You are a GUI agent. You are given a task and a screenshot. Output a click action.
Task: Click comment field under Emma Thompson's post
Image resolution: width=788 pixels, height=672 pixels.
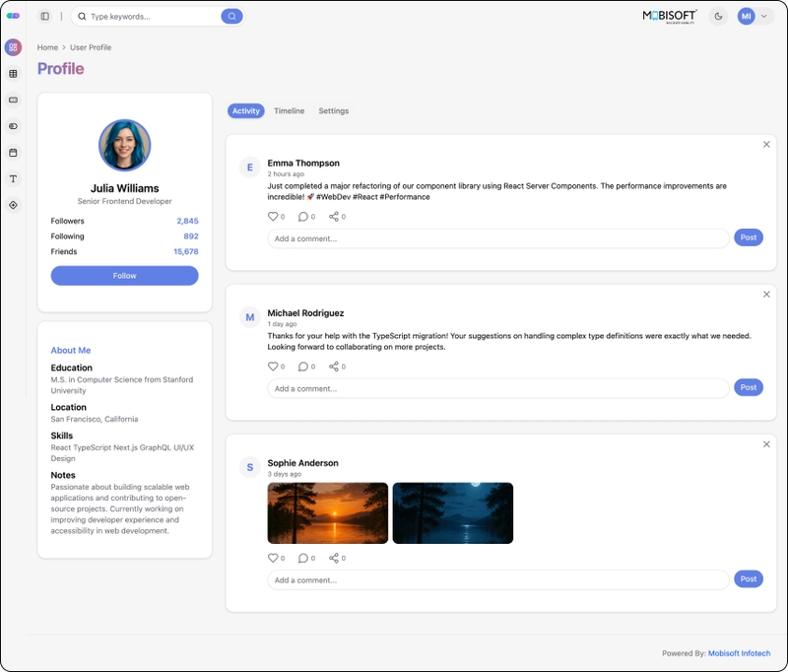click(x=498, y=238)
